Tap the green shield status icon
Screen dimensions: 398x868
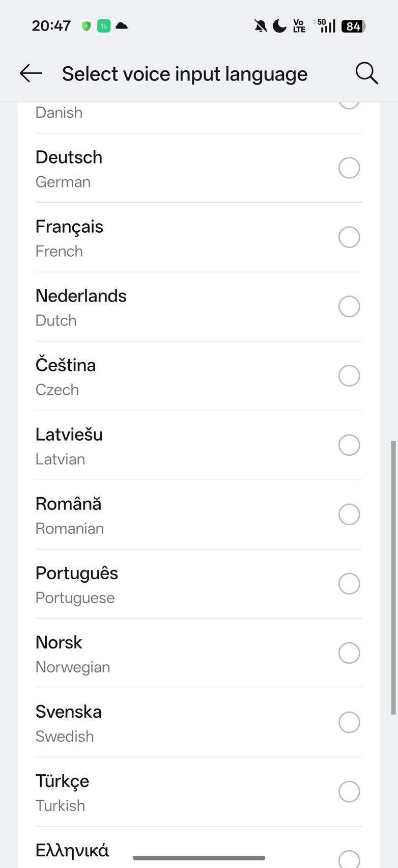(x=86, y=26)
